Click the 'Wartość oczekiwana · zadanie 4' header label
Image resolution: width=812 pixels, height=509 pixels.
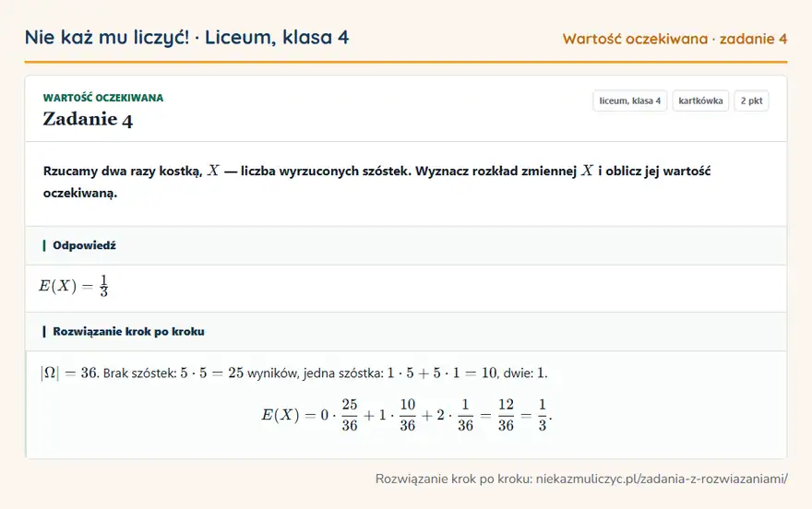675,39
